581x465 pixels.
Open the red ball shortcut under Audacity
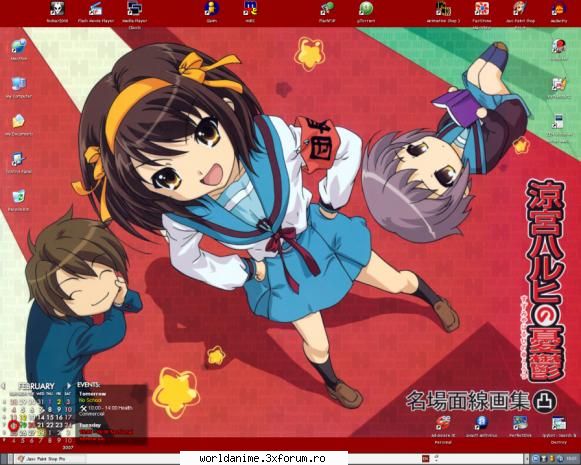559,47
